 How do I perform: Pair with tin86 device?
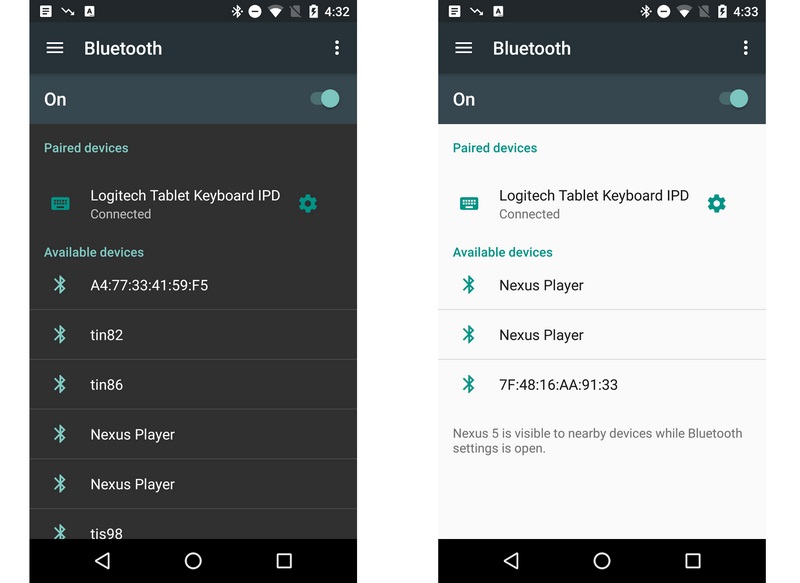pyautogui.click(x=193, y=385)
